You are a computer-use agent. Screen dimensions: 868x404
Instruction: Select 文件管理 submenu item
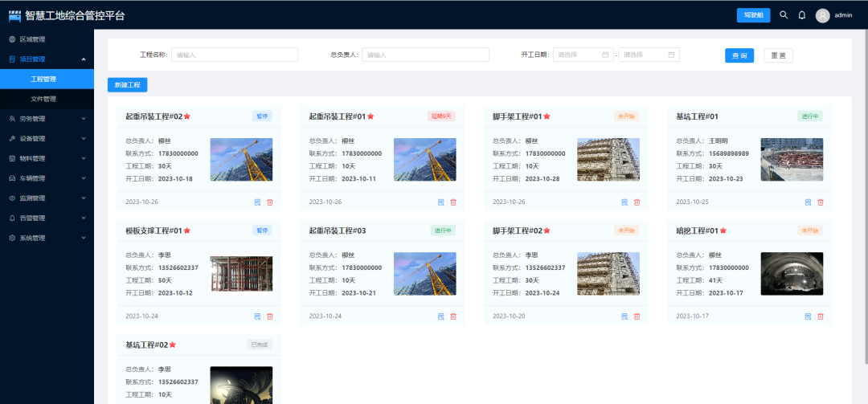point(47,99)
